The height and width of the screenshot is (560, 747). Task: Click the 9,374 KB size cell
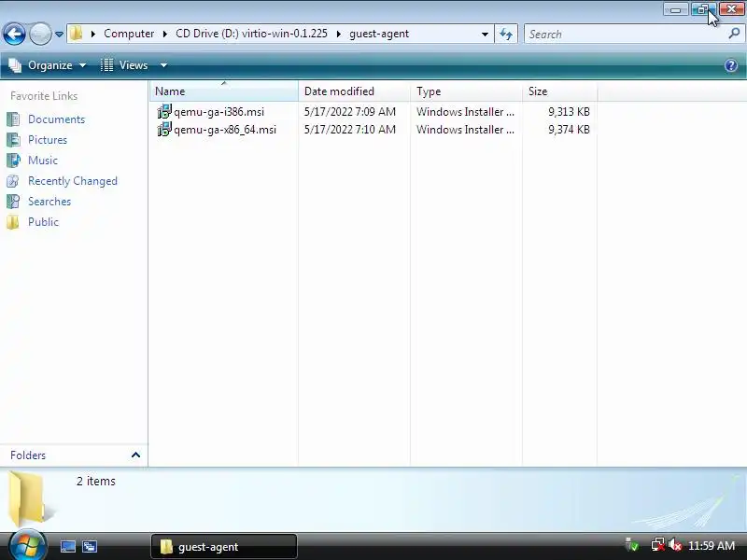coord(569,130)
